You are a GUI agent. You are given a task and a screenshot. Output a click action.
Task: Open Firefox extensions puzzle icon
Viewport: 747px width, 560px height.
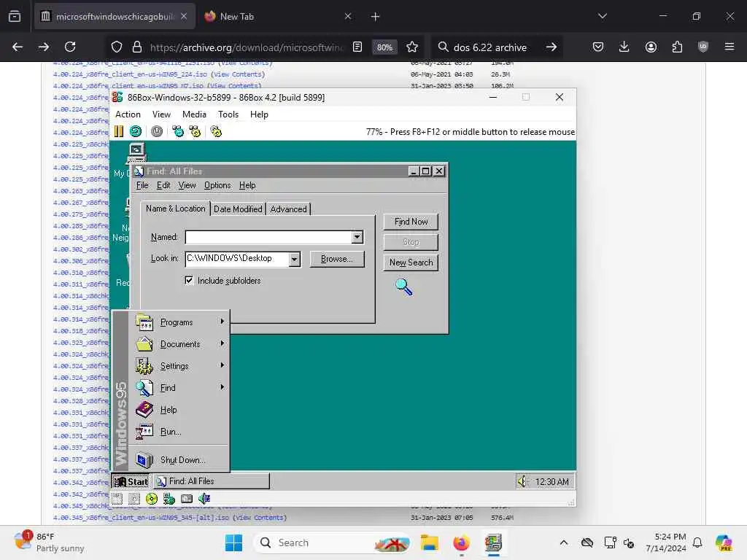(x=677, y=47)
